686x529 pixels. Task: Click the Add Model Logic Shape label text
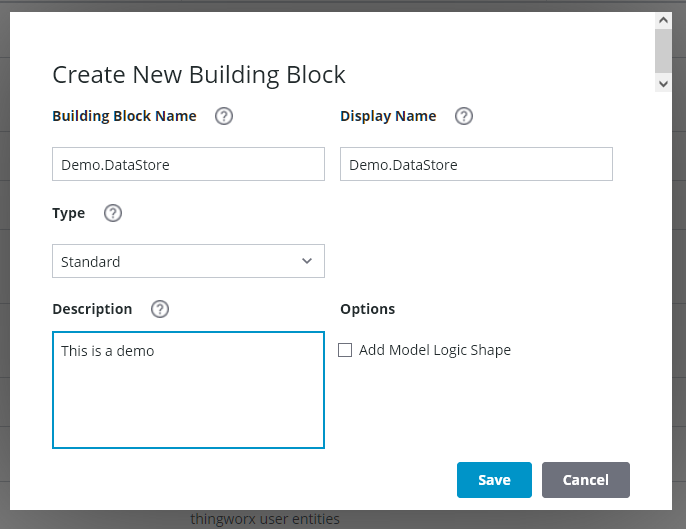pos(435,350)
